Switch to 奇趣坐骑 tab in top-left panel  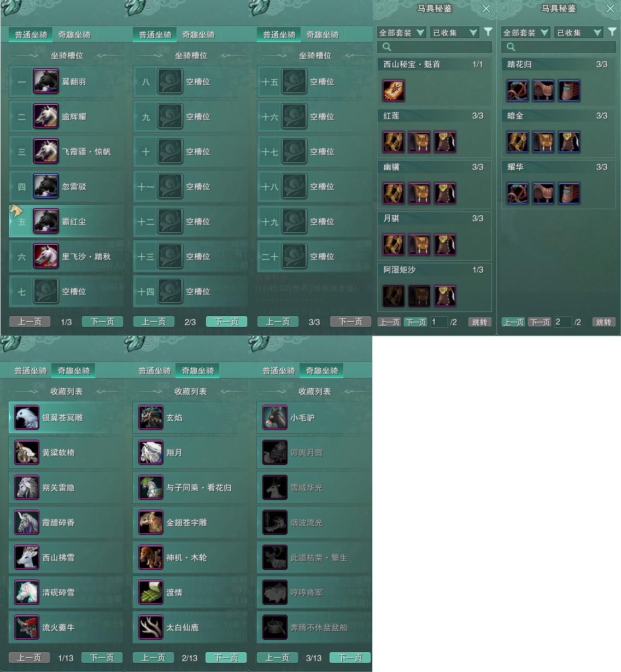pos(74,34)
